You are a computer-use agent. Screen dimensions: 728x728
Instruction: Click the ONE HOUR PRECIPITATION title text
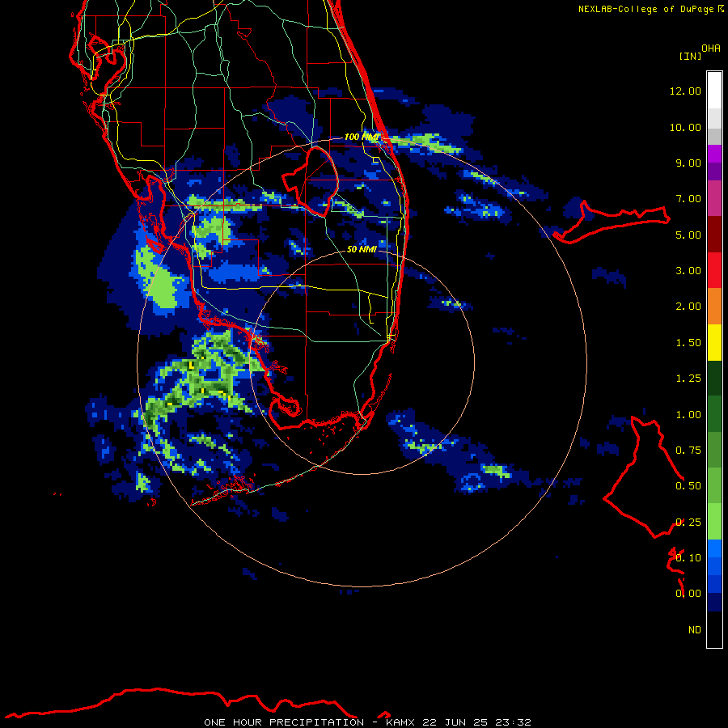click(x=284, y=722)
